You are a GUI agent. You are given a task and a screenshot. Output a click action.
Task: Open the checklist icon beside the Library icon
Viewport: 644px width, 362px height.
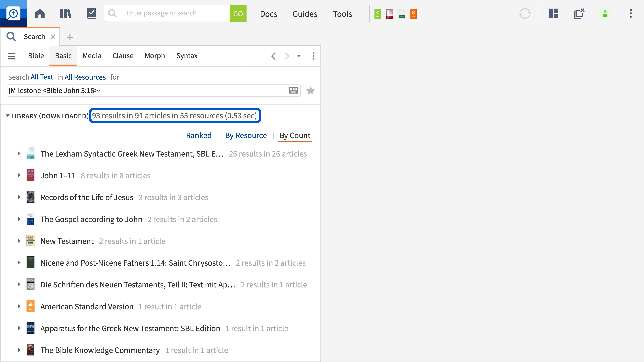pos(92,13)
